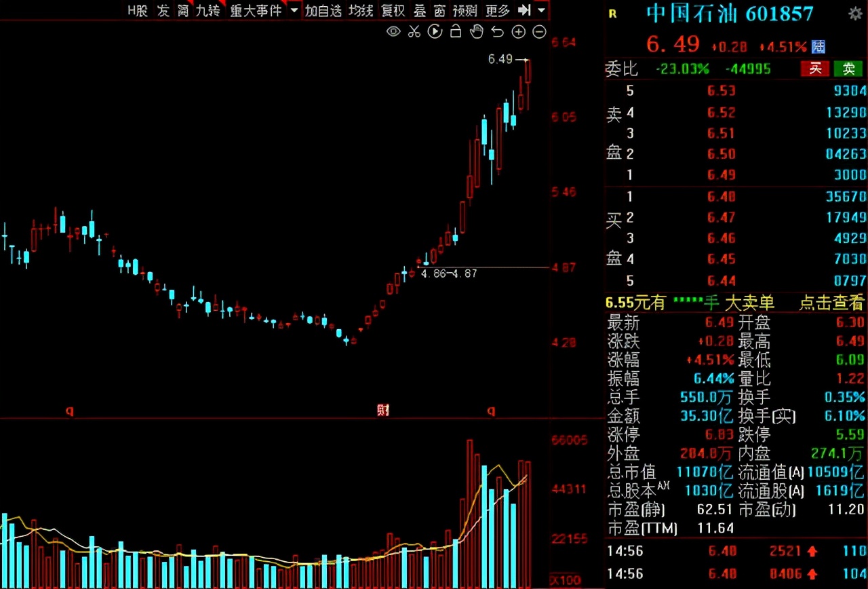This screenshot has height=589, width=868.
Task: Toggle the padlock lock icon
Action: (x=456, y=31)
